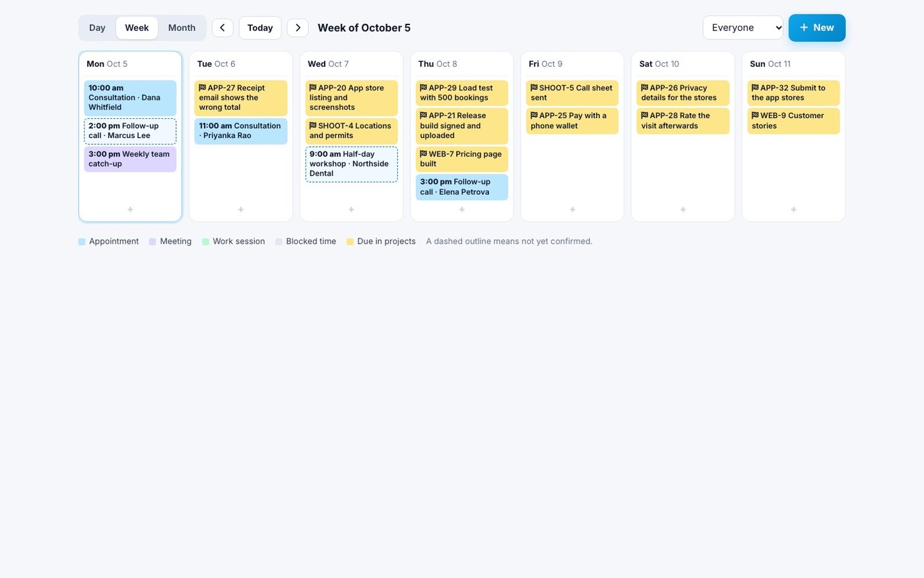Open APP-28 Rate the visit afterwards
The height and width of the screenshot is (578, 924).
683,121
